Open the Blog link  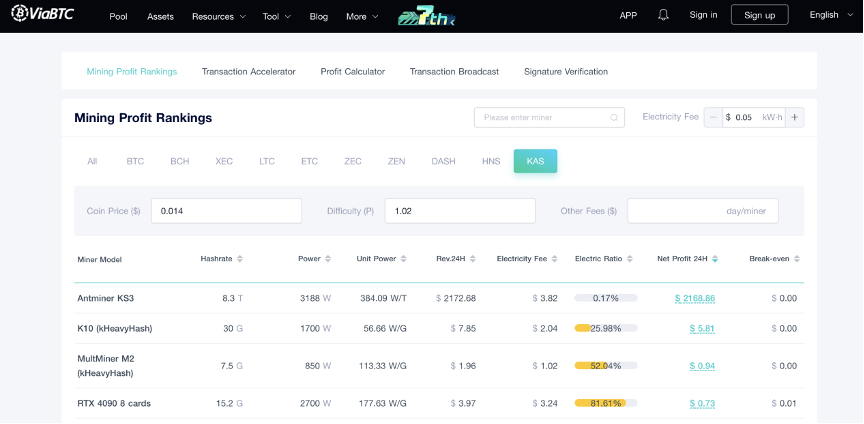[318, 17]
